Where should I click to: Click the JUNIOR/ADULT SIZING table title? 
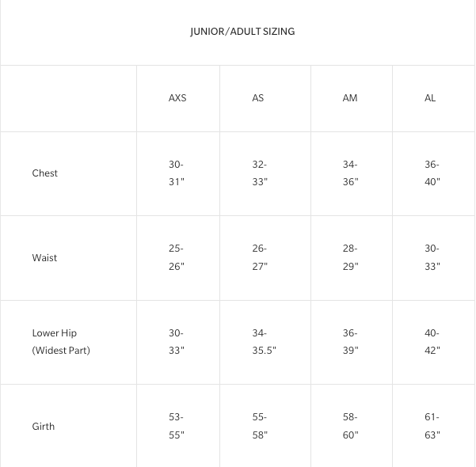pos(242,32)
